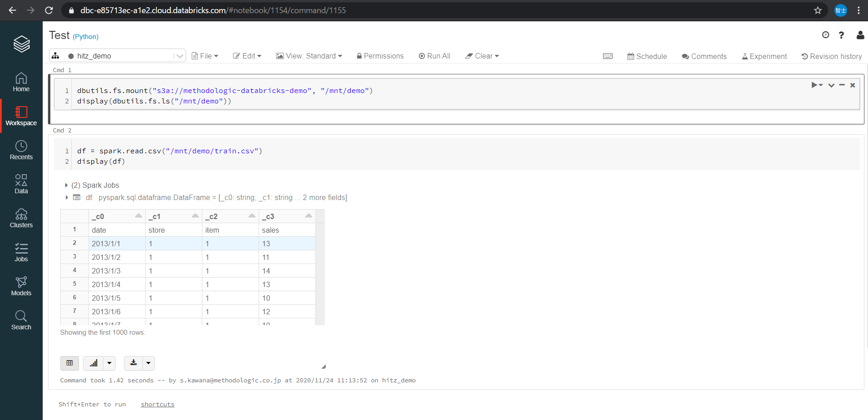The height and width of the screenshot is (420, 868).
Task: Open the run cell dropdown in Cmd 1
Action: 817,85
